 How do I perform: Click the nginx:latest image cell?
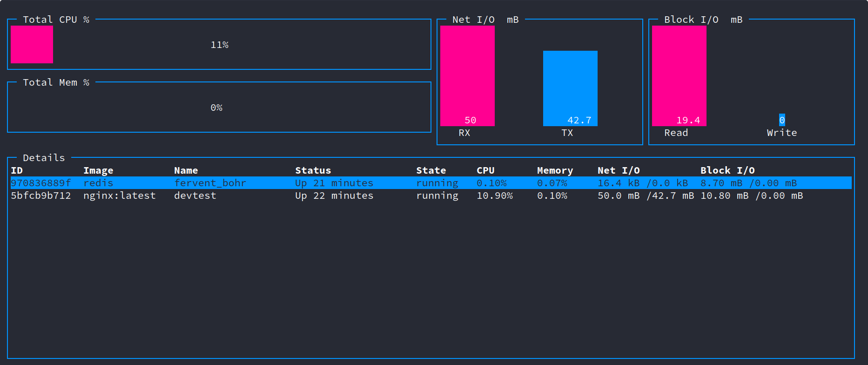[x=120, y=196]
